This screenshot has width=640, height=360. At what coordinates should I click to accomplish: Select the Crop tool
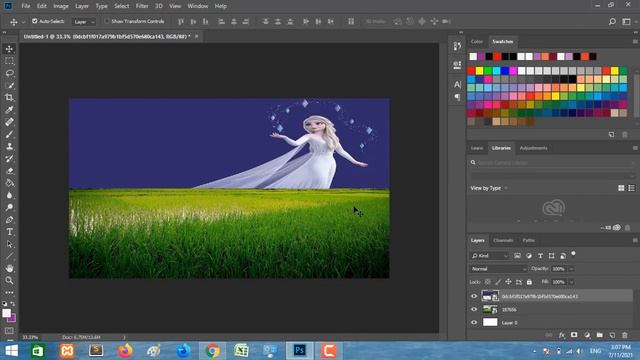click(9, 98)
